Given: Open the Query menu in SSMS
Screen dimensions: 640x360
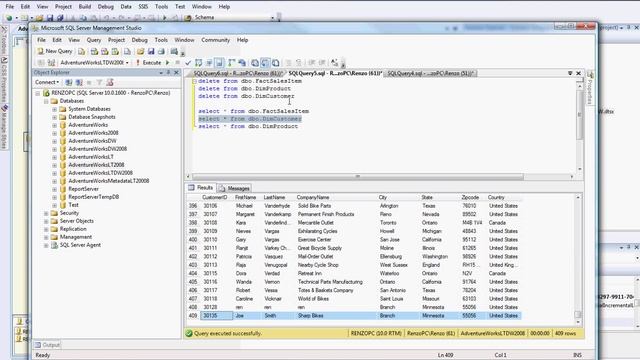Looking at the screenshot, I should [x=93, y=40].
